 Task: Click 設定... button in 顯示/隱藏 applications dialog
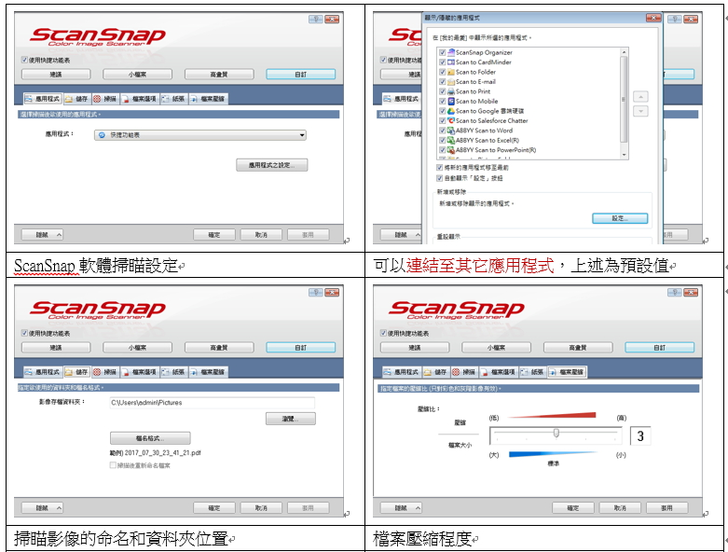620,218
